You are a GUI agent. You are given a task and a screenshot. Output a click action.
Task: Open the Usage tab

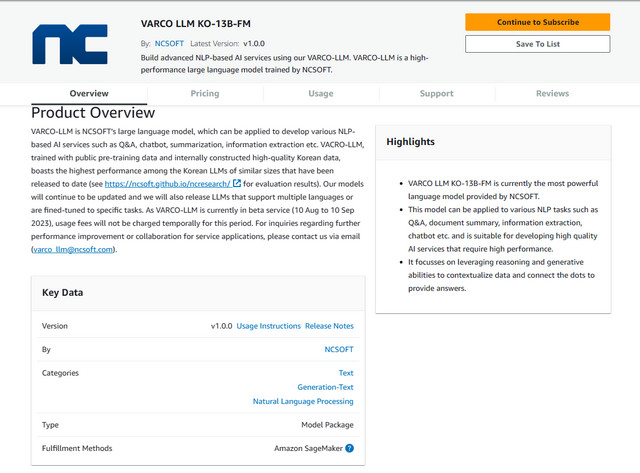[321, 93]
